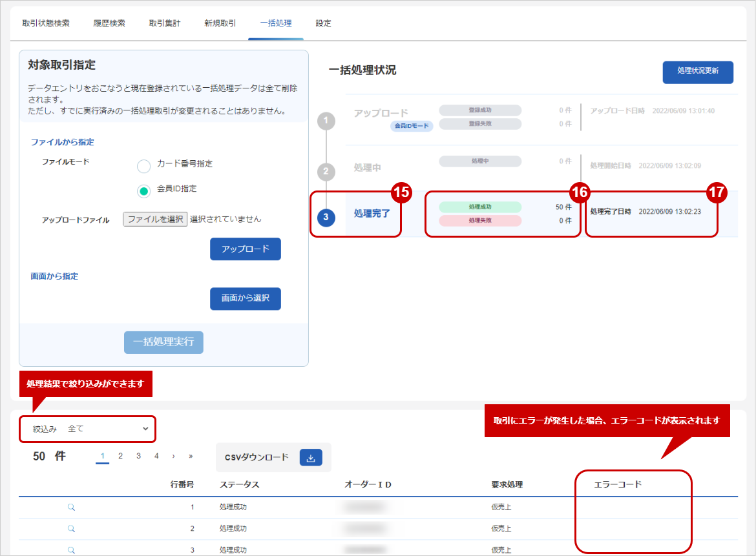
Task: Click CSVダウンロード label
Action: click(x=257, y=457)
